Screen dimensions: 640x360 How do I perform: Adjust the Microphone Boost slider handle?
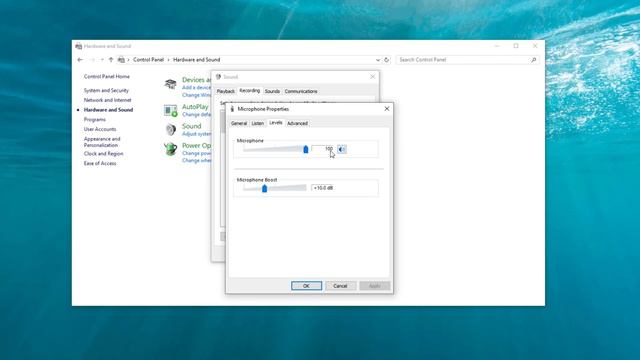coord(264,188)
